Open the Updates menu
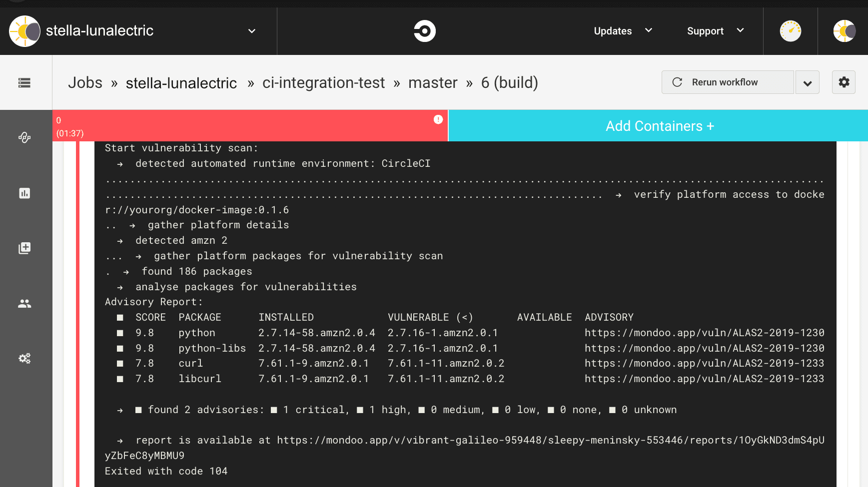This screenshot has height=487, width=868. (621, 30)
